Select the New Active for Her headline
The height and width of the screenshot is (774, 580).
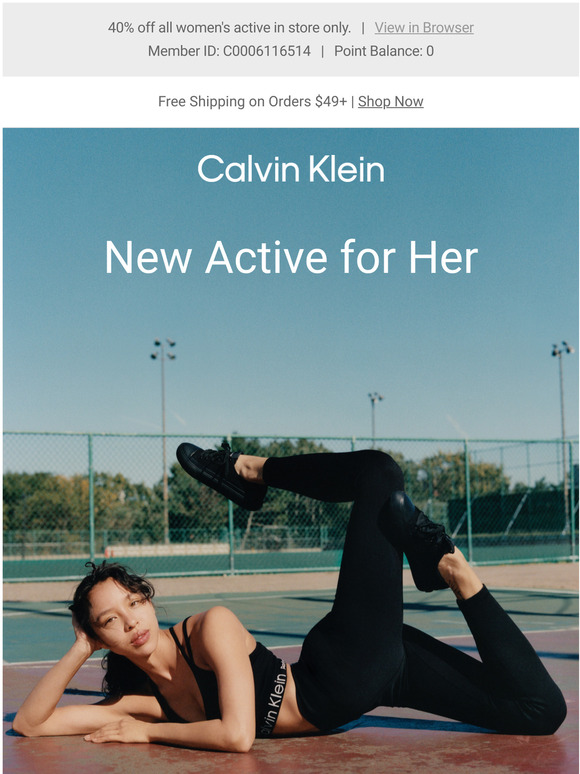tap(291, 257)
